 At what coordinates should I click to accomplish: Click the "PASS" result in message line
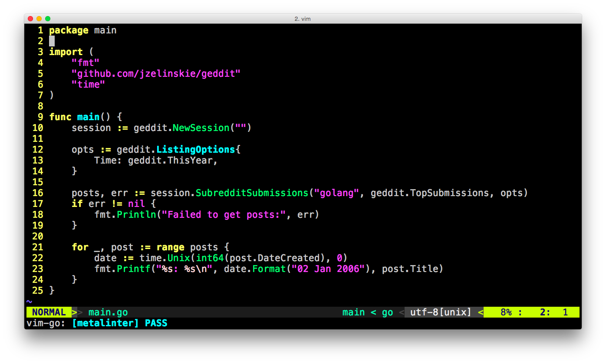tap(156, 323)
